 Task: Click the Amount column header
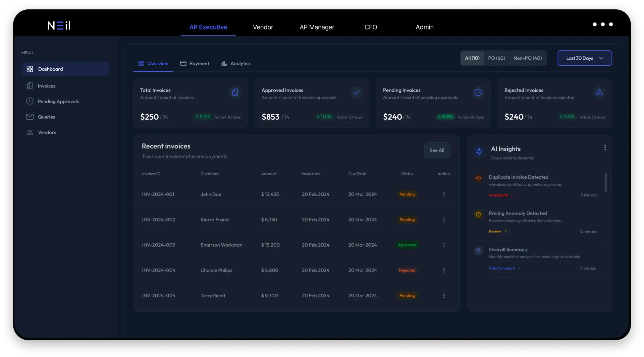(269, 174)
